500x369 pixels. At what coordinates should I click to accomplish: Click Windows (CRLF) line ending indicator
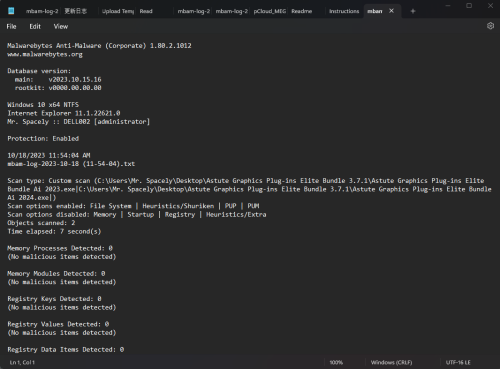tap(391, 362)
